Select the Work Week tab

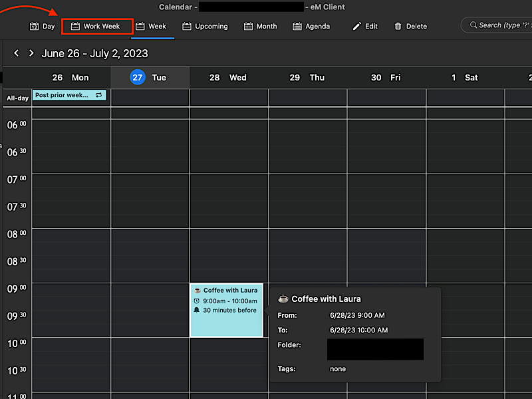(x=97, y=26)
